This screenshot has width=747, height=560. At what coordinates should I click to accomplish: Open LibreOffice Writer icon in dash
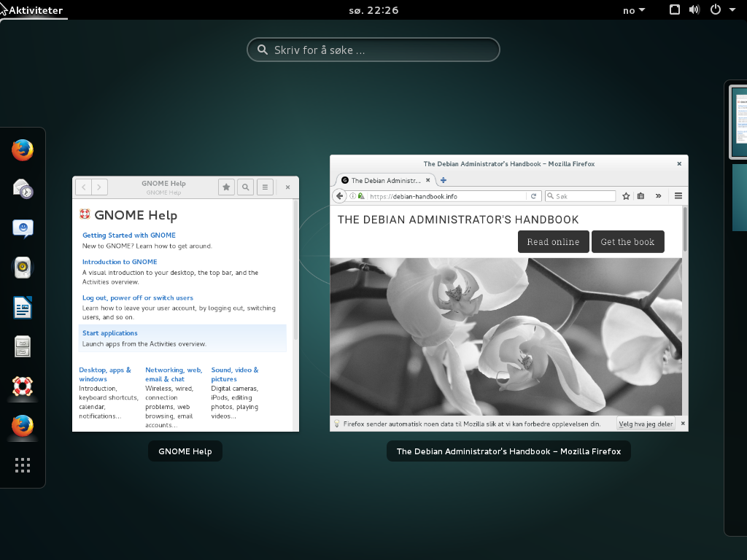pos(23,307)
